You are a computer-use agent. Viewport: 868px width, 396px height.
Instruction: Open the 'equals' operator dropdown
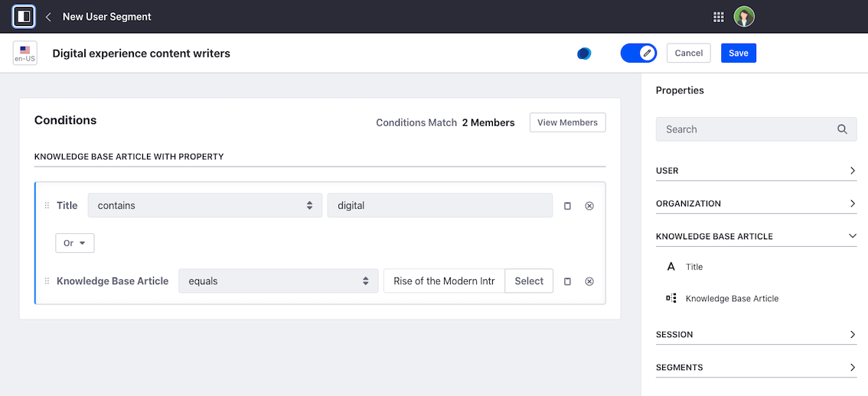pyautogui.click(x=278, y=281)
